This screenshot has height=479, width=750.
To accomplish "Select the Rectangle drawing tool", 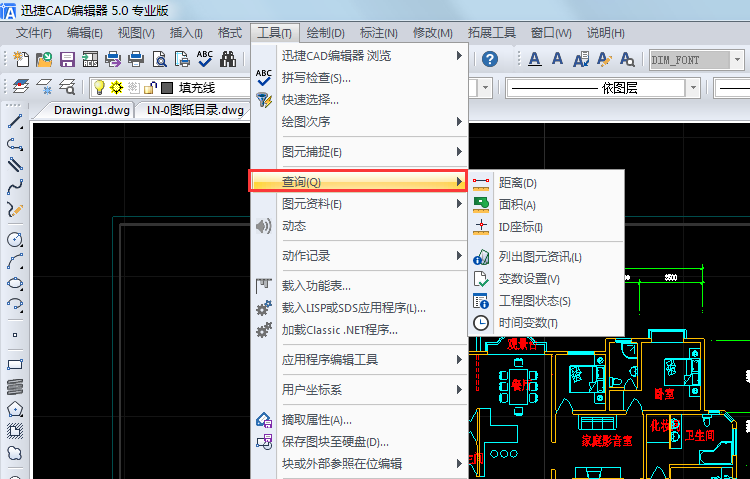I will click(x=15, y=364).
